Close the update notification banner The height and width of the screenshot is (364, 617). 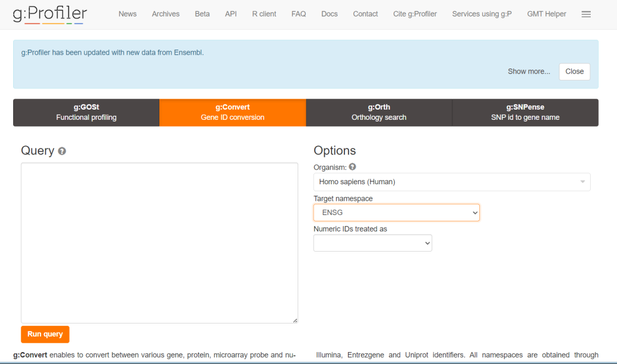[x=575, y=71]
